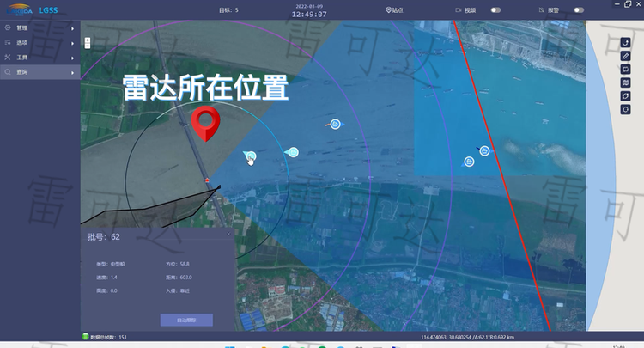Expand the 管理 submenu arrow

[73, 28]
